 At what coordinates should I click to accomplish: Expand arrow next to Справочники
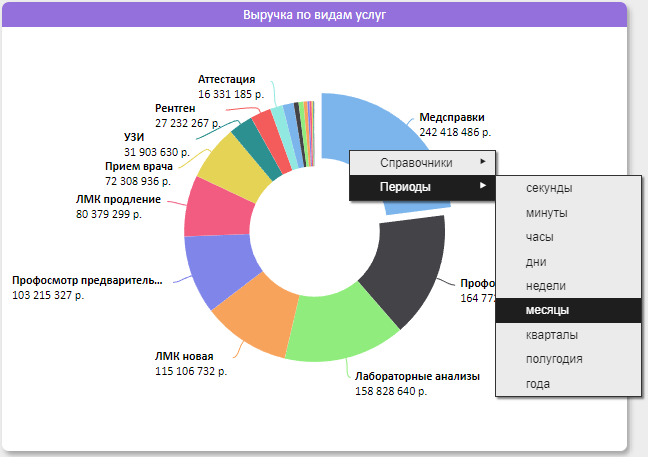[483, 162]
